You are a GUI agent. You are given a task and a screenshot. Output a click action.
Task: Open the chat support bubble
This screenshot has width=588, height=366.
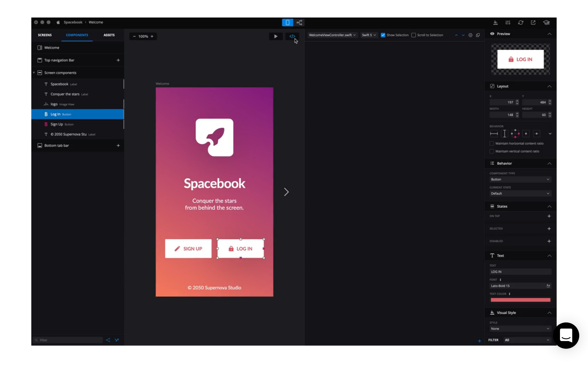click(x=566, y=335)
